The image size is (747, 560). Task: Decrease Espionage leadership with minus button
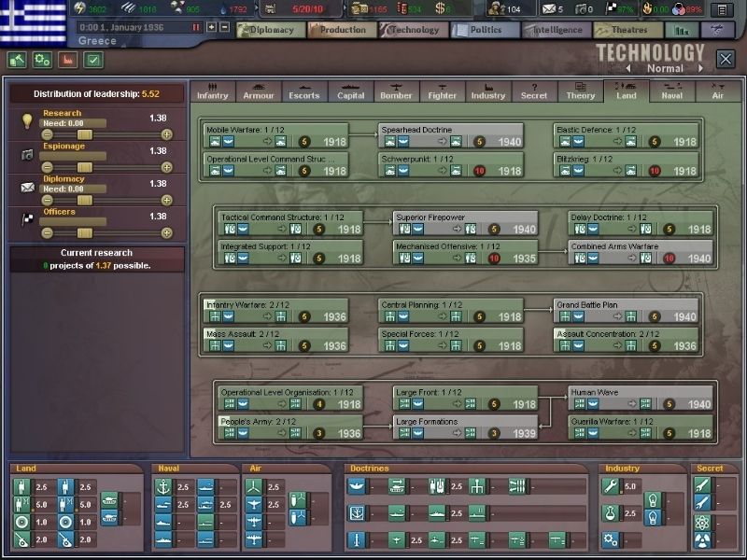pos(47,167)
